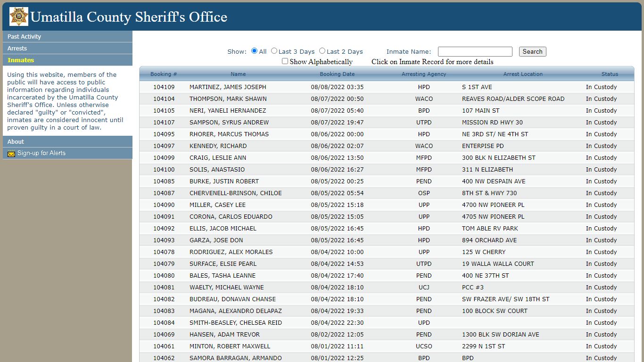This screenshot has height=362, width=644.
Task: Enable the Show Alphabetically checkbox
Action: pos(285,61)
